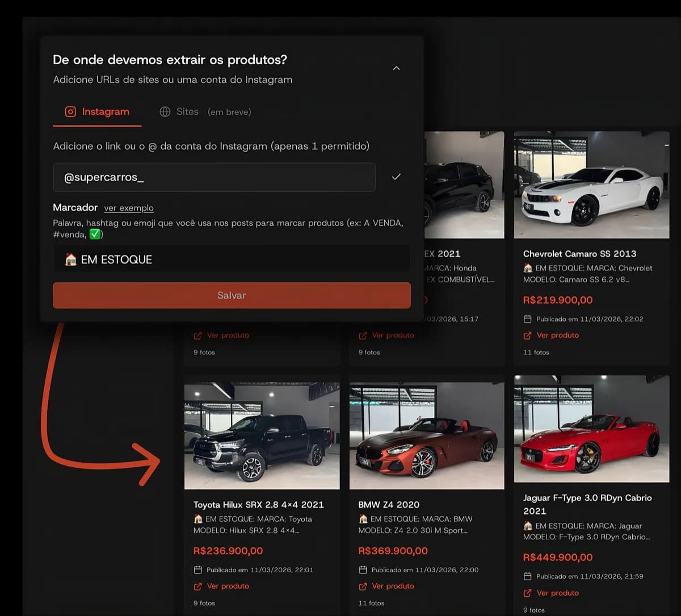Viewport: 681px width, 616px height.
Task: Select title 'Toyota Hilux SRX 2.8 4×4 2021'
Action: tap(259, 504)
